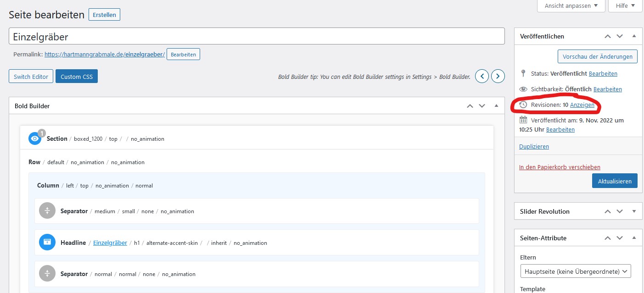Move Seiten-Attribute panel down
The height and width of the screenshot is (293, 644).
[x=620, y=238]
